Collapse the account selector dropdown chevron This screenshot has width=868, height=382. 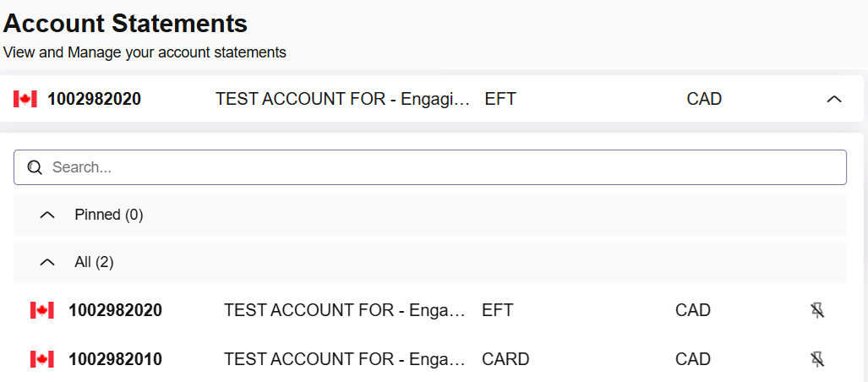[833, 99]
